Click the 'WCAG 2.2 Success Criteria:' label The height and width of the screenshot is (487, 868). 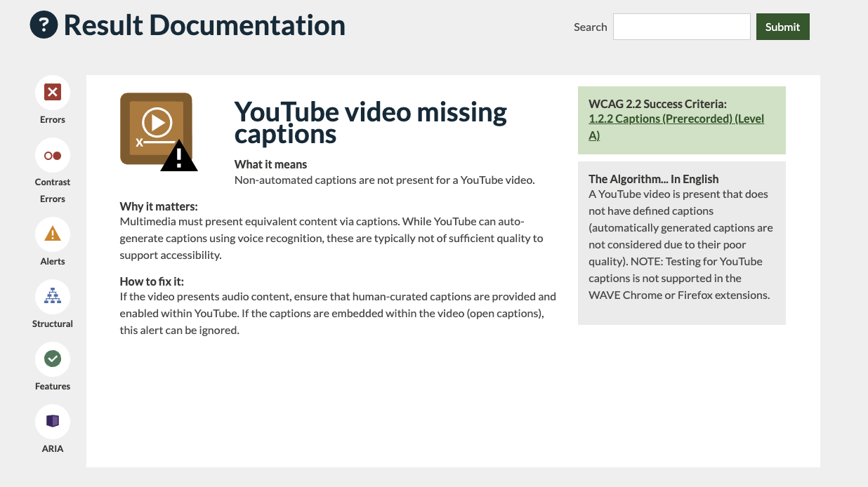[x=657, y=104]
